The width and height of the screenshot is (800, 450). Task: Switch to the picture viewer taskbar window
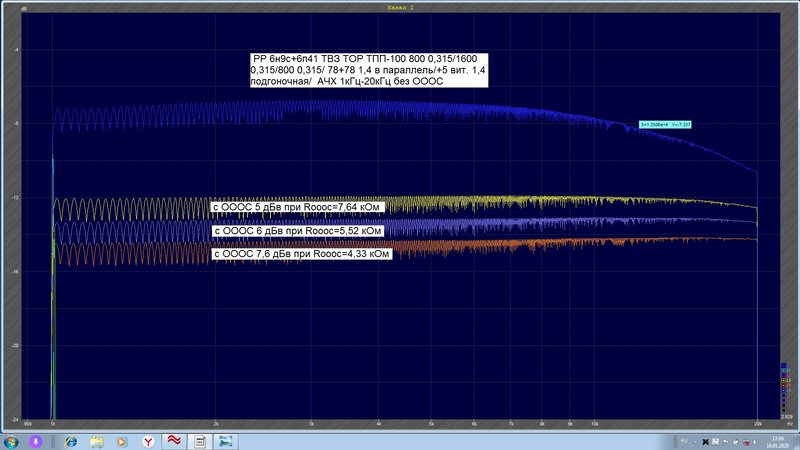pos(226,441)
